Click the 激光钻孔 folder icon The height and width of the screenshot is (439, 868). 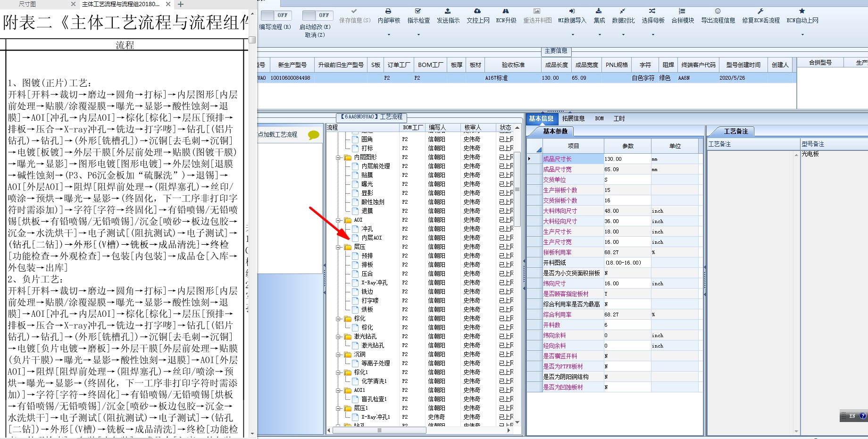click(348, 336)
